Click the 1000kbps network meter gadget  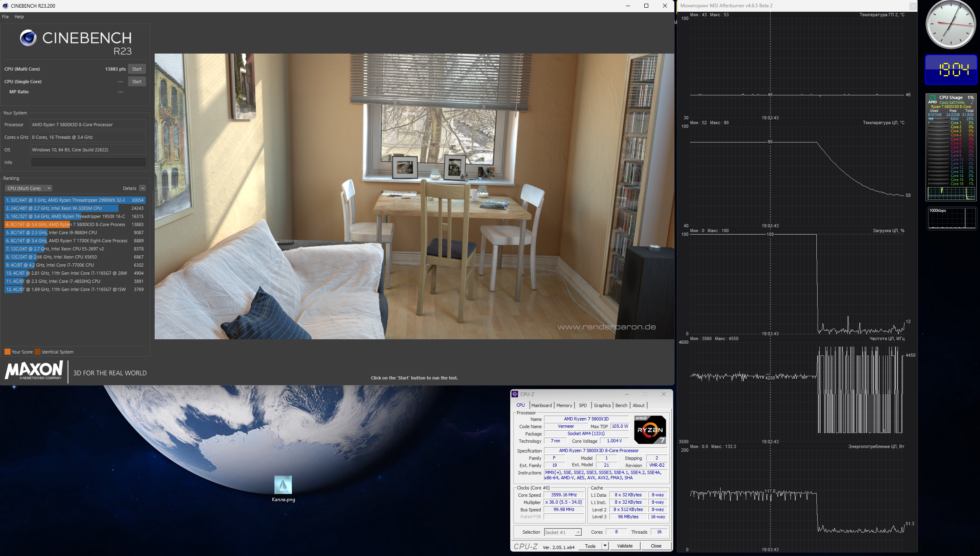pos(951,218)
